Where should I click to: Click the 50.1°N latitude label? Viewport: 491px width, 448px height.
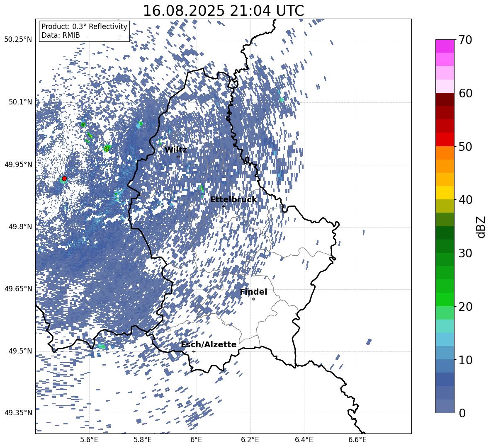coord(20,102)
